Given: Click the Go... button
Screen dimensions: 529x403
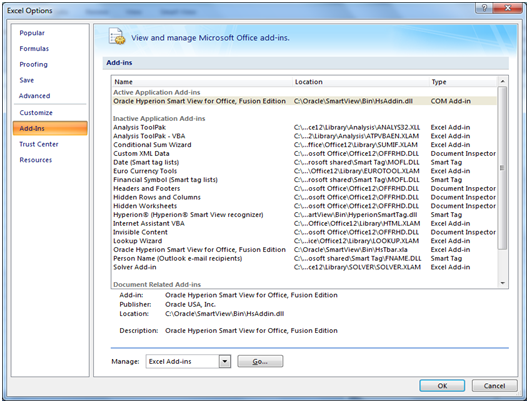Looking at the screenshot, I should pos(260,362).
